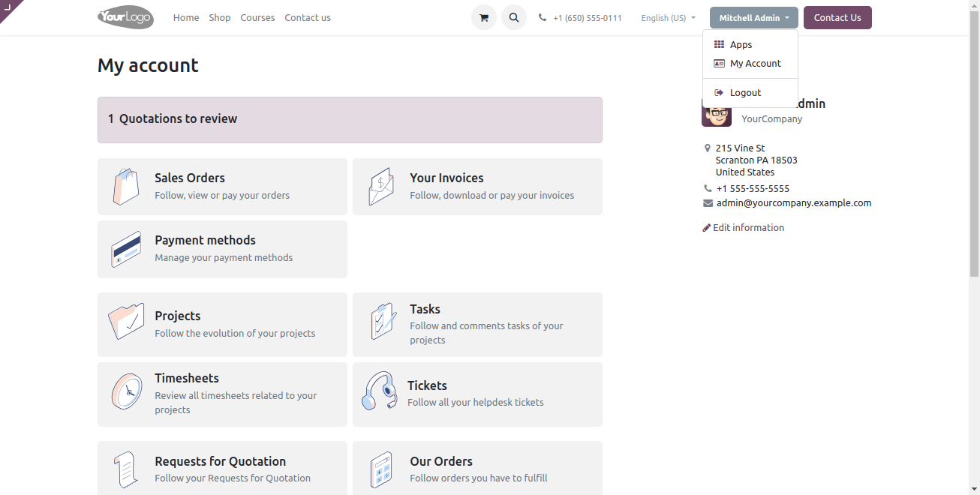The width and height of the screenshot is (980, 495).
Task: Click the Projects folder icon
Action: [126, 322]
